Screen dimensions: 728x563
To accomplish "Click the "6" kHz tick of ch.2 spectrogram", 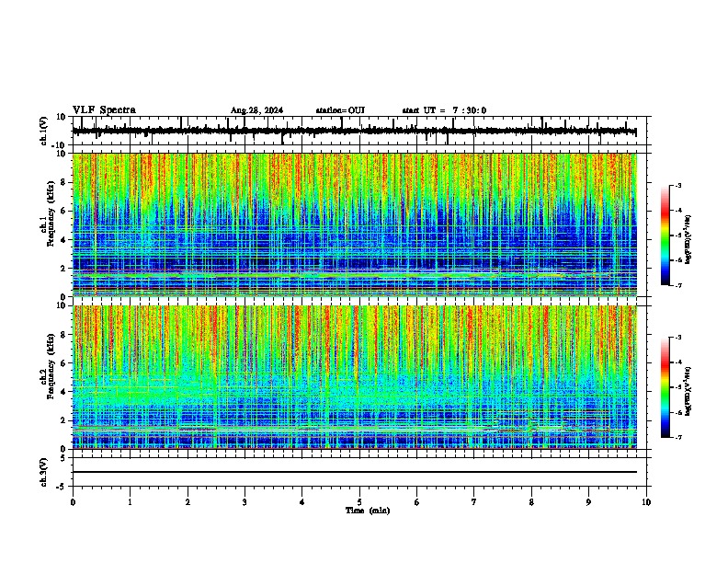I will point(63,363).
